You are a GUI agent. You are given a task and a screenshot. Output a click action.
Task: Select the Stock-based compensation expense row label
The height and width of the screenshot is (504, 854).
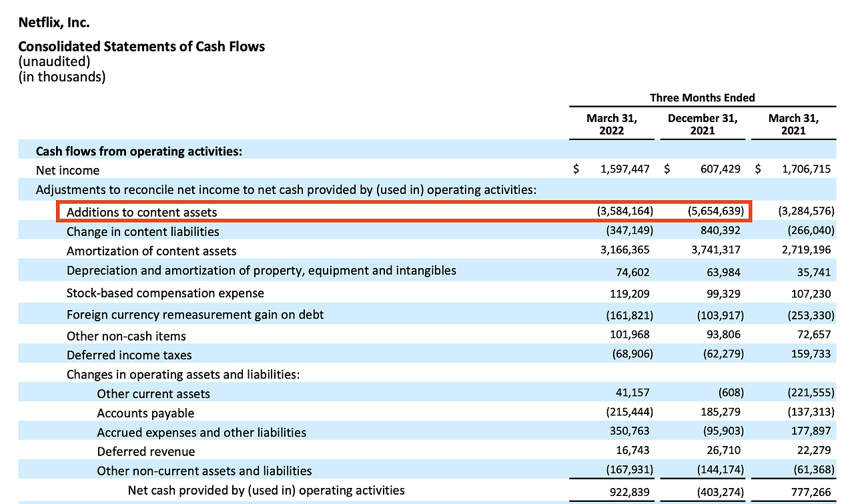165,293
